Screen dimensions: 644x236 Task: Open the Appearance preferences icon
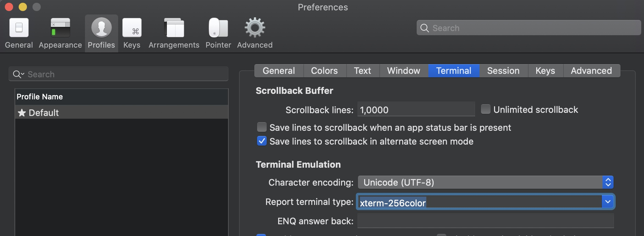coord(60,28)
